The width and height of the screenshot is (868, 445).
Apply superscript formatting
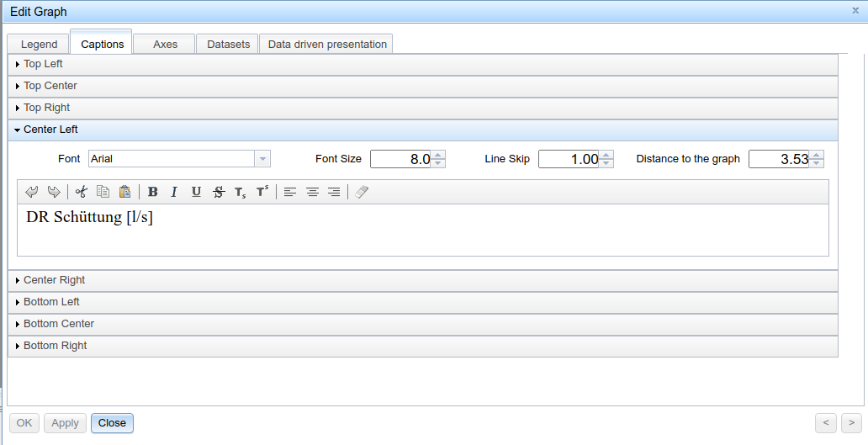(262, 192)
